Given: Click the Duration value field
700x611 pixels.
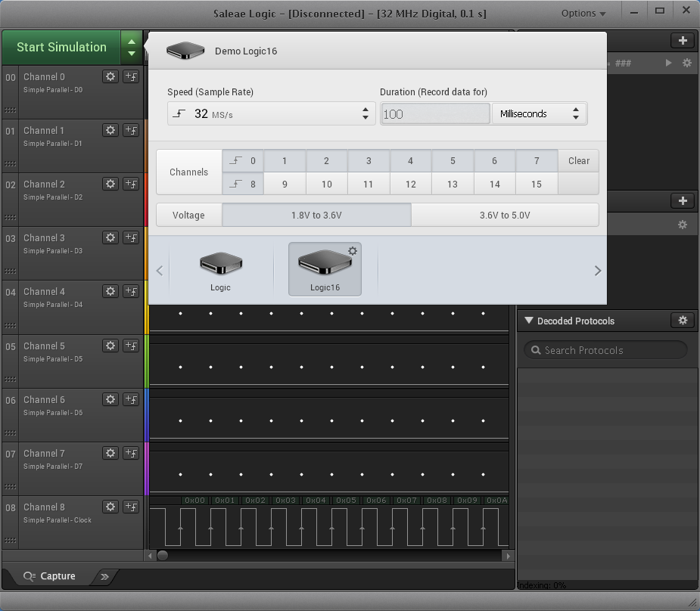Looking at the screenshot, I should (x=435, y=113).
